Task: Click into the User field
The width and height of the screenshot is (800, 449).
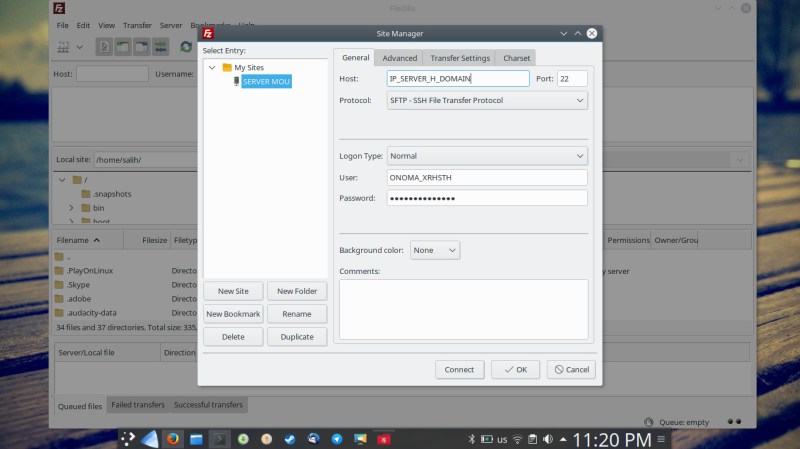Action: coord(487,178)
